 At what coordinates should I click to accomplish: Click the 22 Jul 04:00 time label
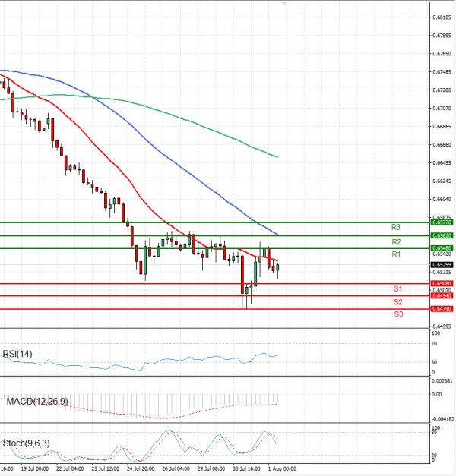[70, 468]
